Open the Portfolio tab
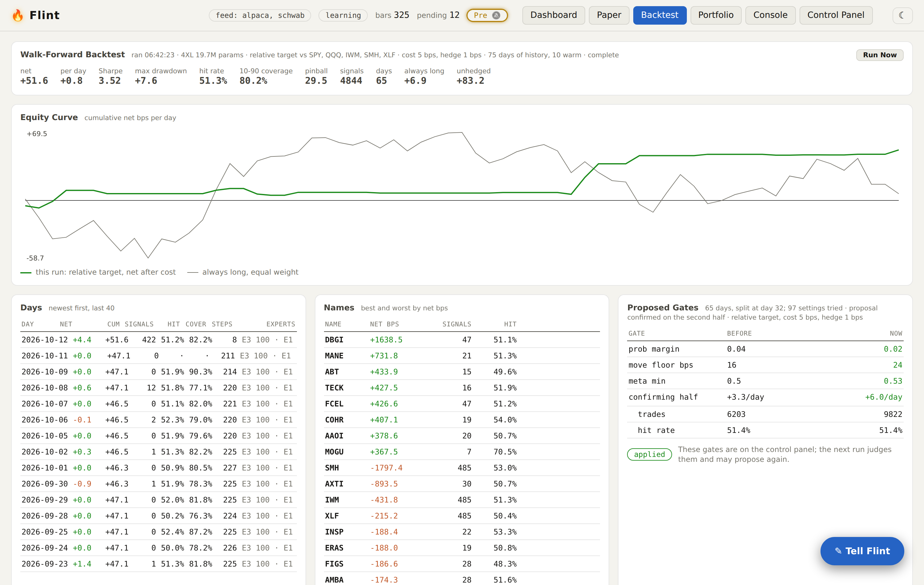The width and height of the screenshot is (924, 585). 716,15
